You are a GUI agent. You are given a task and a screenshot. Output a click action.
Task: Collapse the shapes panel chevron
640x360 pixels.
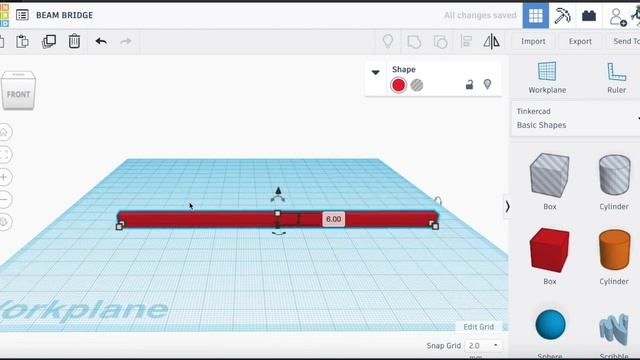point(507,207)
